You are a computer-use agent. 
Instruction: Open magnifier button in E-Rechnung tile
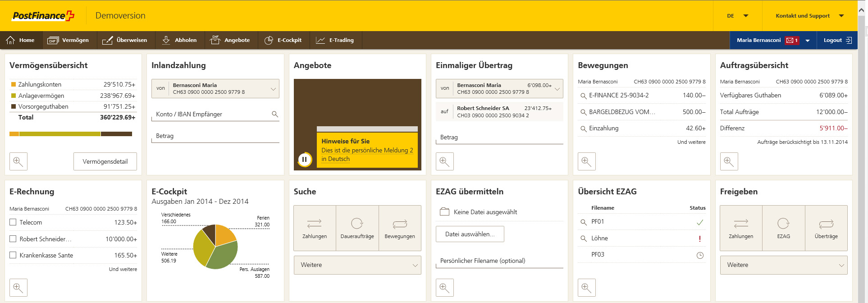coord(18,288)
